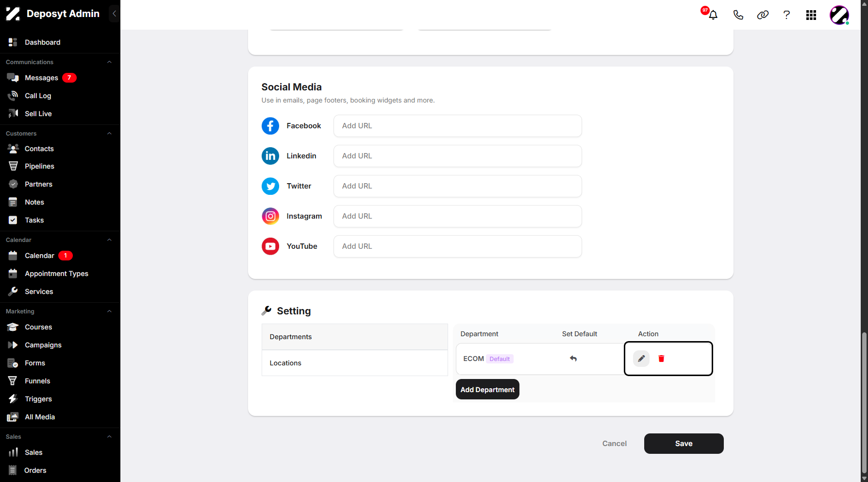Click the Cancel link
868x482 pixels.
click(614, 444)
